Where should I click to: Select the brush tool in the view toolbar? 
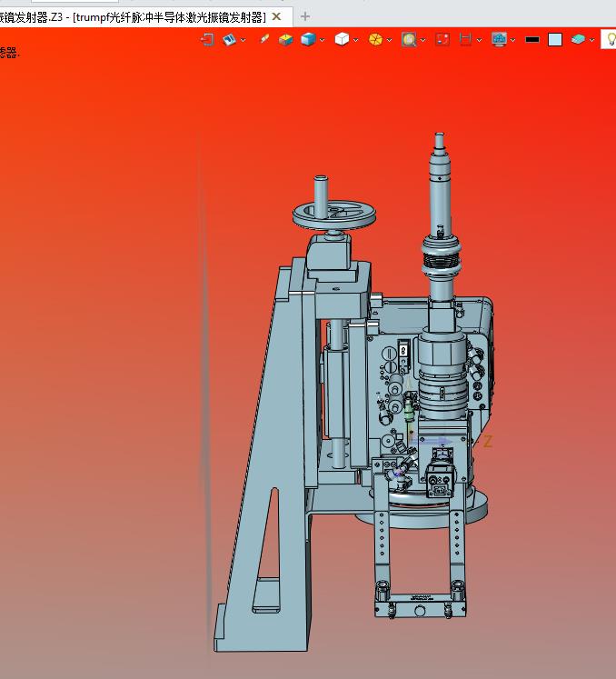(264, 39)
